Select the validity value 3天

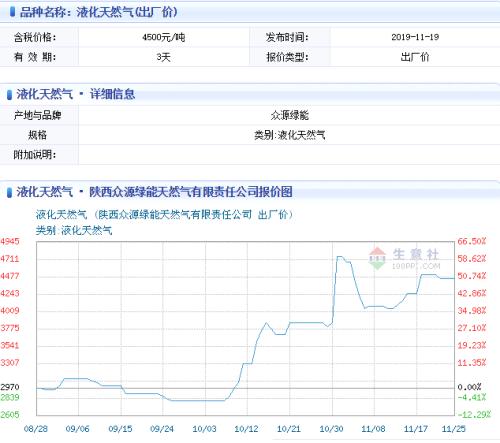point(164,57)
